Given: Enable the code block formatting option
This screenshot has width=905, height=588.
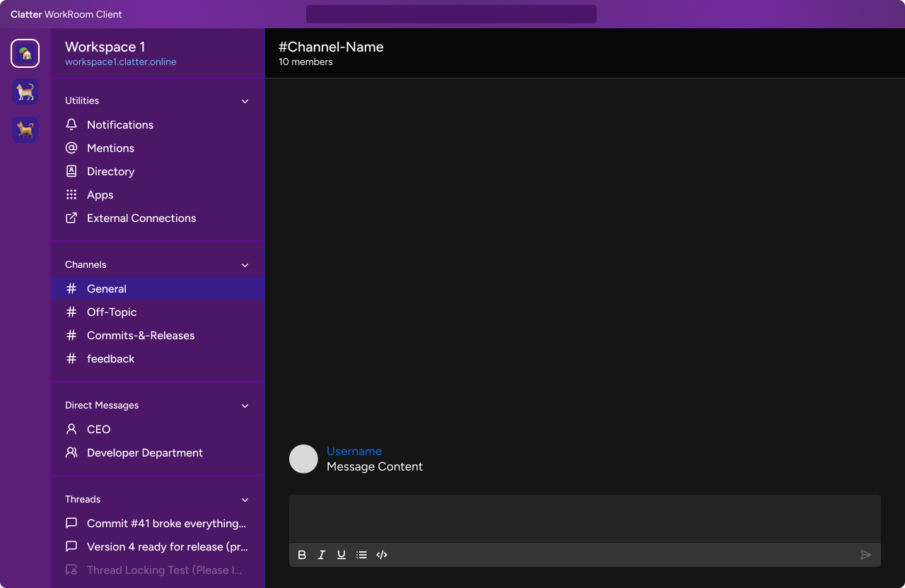Looking at the screenshot, I should pos(382,555).
